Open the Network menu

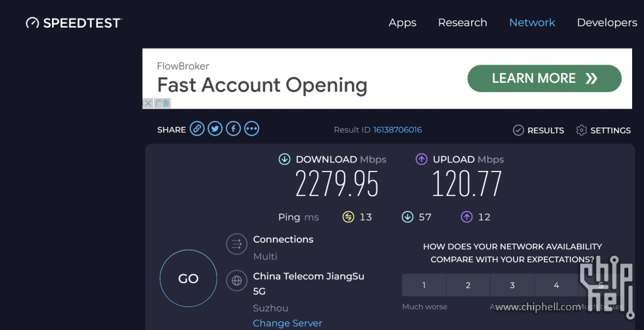pyautogui.click(x=532, y=22)
